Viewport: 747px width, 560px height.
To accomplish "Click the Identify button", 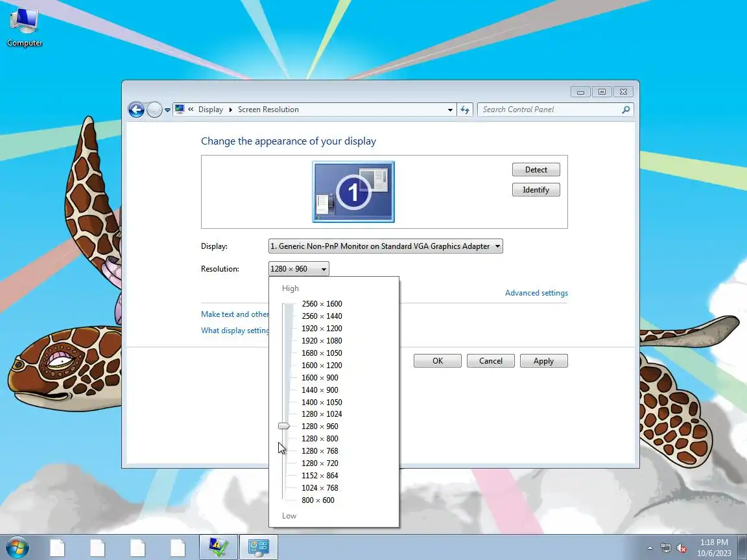I will pyautogui.click(x=536, y=189).
